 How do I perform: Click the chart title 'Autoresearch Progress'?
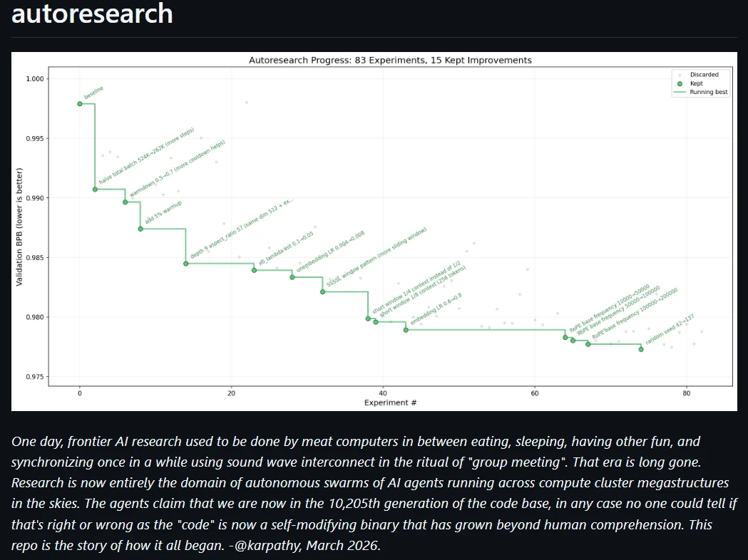(390, 60)
